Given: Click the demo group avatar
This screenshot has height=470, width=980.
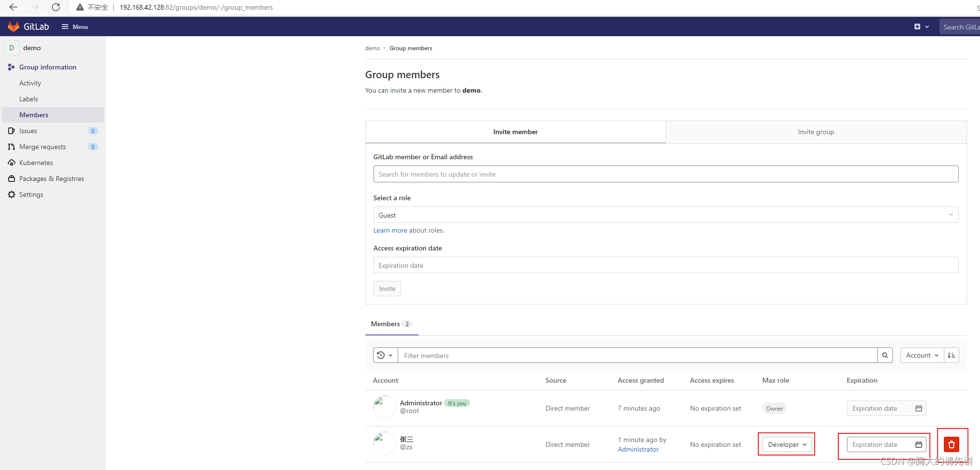Looking at the screenshot, I should (12, 48).
